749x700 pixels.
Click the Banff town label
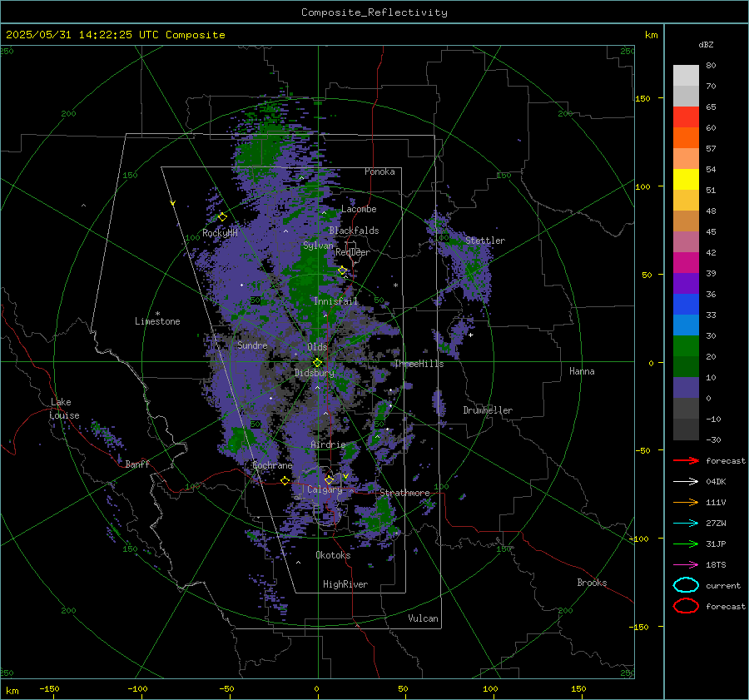tap(137, 464)
